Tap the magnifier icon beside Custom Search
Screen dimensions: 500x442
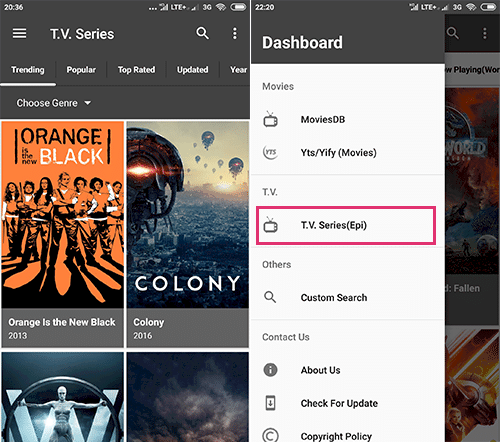click(x=270, y=297)
